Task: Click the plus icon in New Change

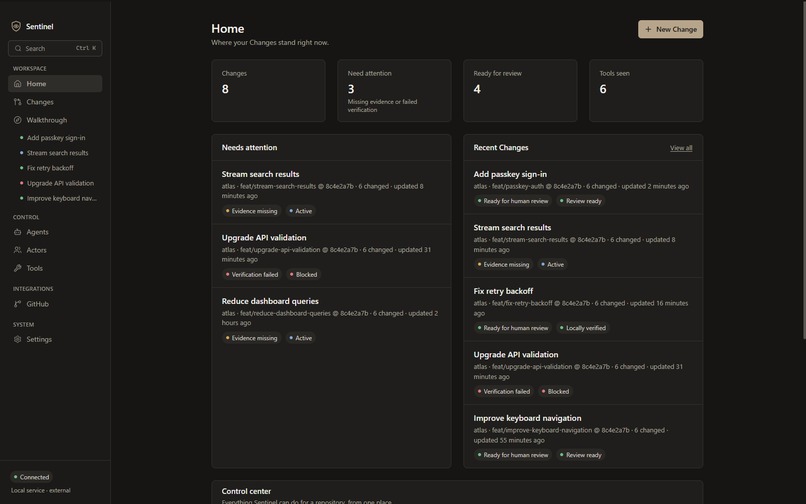Action: click(x=648, y=29)
